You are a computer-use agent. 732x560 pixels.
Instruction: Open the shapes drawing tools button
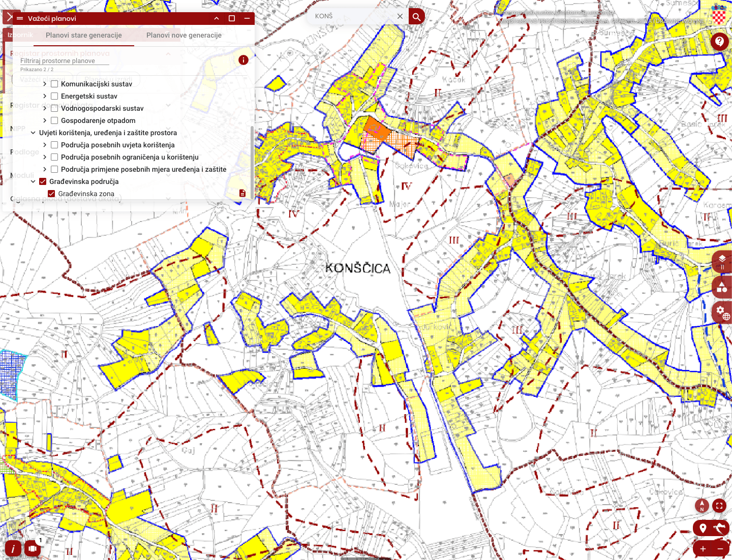tap(722, 287)
